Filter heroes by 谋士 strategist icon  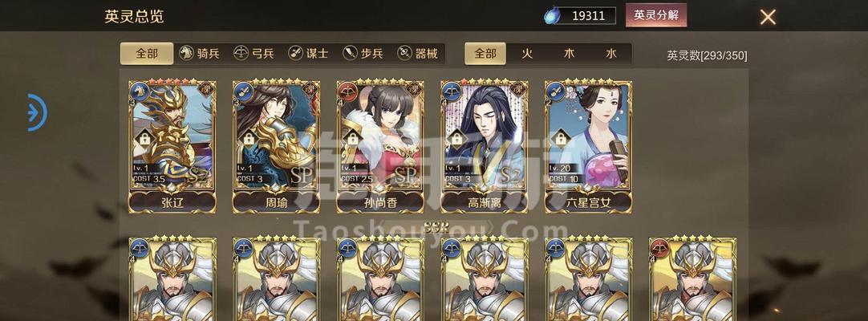tap(295, 54)
